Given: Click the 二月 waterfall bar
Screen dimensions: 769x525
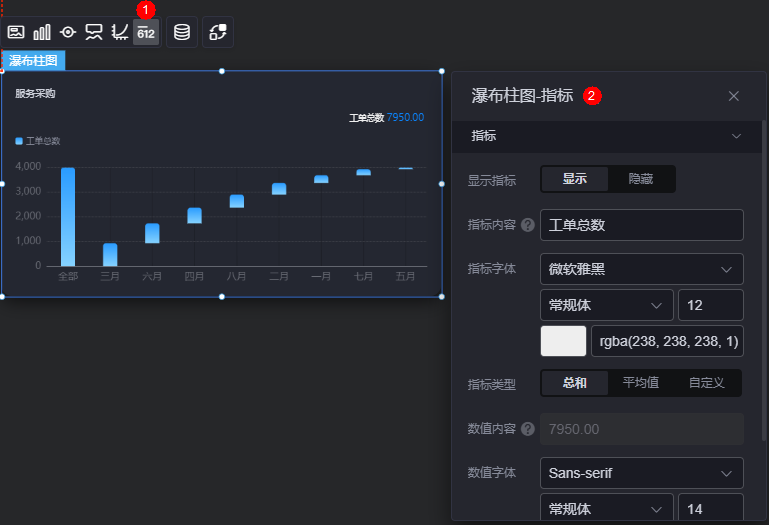Looking at the screenshot, I should coord(279,189).
